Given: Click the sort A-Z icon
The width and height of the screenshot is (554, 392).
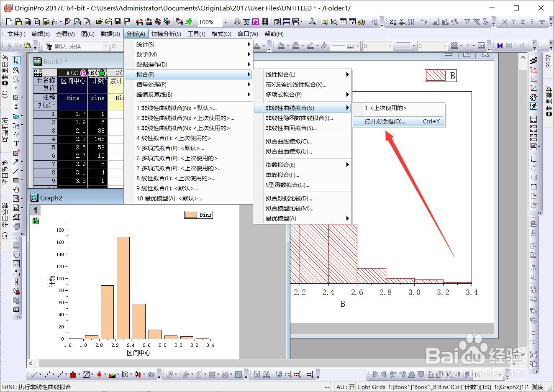Looking at the screenshot, I should point(411,22).
